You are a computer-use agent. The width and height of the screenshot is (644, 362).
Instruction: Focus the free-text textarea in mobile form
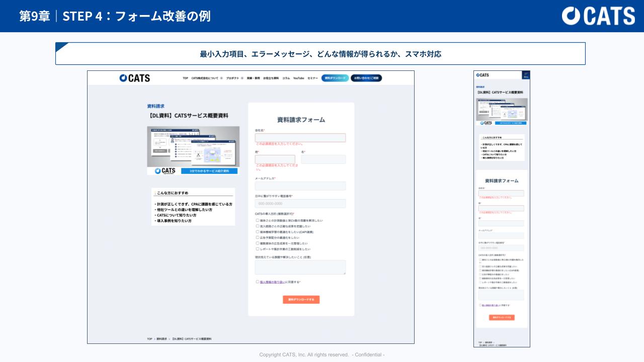point(501,295)
